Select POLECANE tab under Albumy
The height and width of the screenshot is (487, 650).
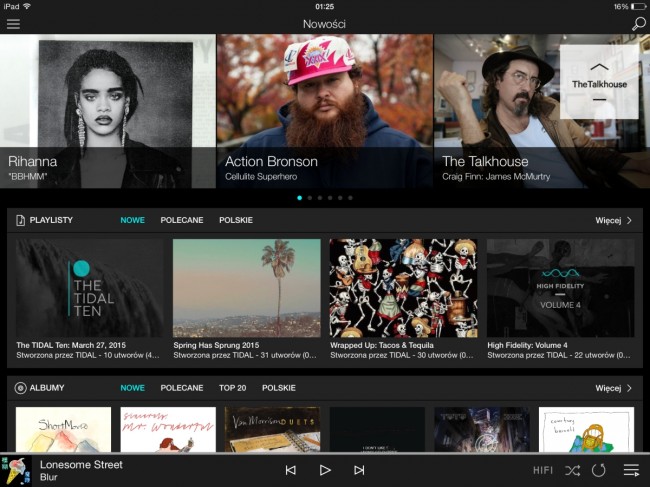coord(182,388)
